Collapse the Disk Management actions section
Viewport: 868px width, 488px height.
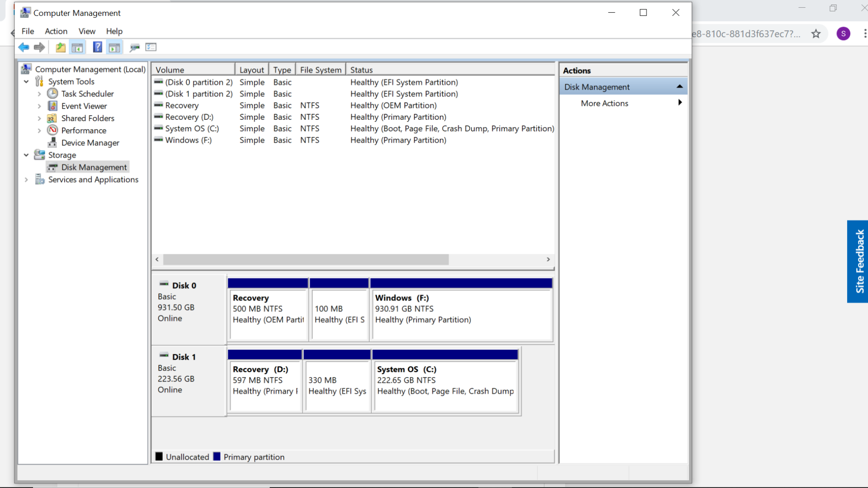(x=679, y=87)
